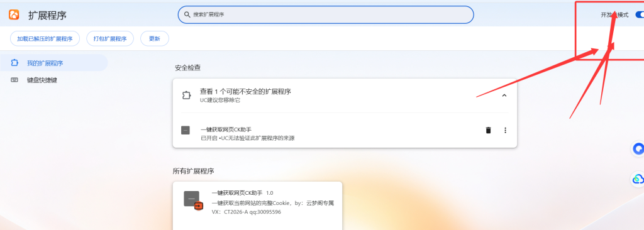Click the extension card icon with orange badge

point(194,201)
